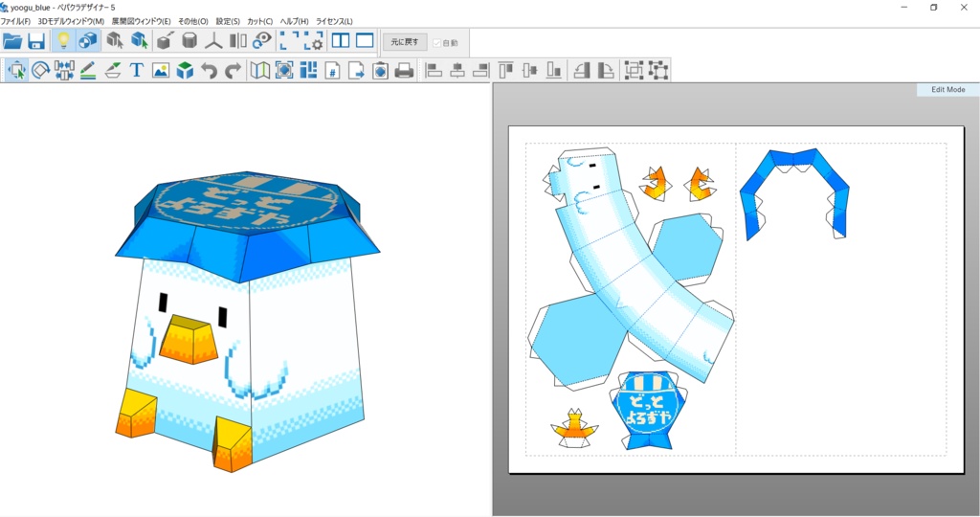Print with the printer icon
The width and height of the screenshot is (980, 517).
point(405,70)
